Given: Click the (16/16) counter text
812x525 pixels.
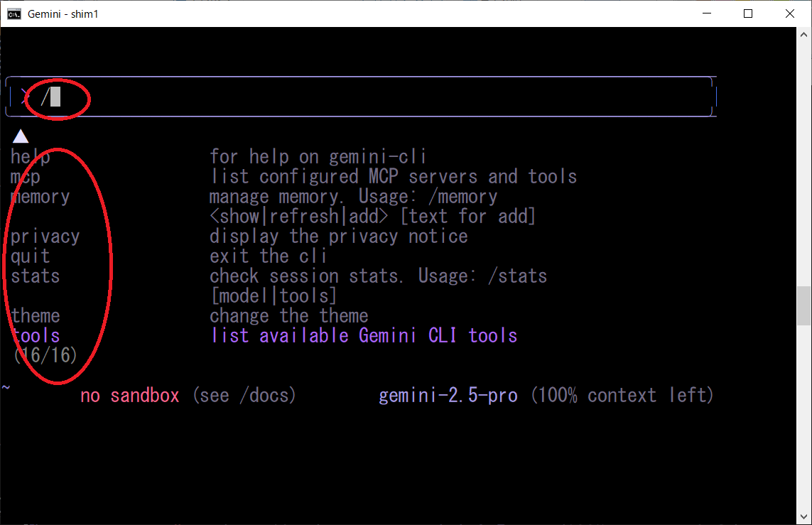Looking at the screenshot, I should pyautogui.click(x=45, y=356).
